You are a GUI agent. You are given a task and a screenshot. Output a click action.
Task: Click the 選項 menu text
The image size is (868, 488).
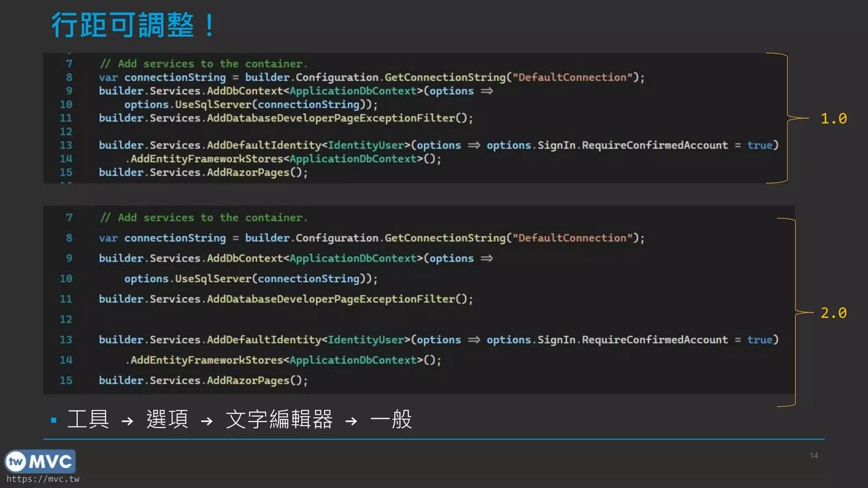click(167, 419)
